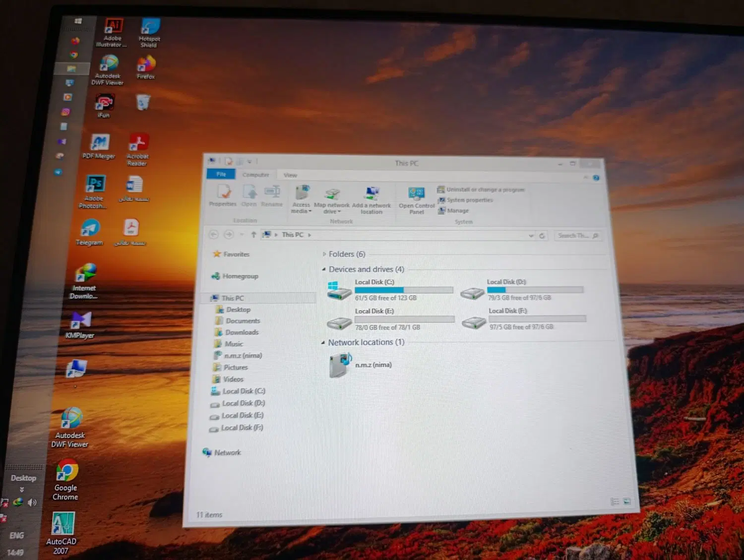Expand the Folders (6) group
This screenshot has height=560, width=744.
point(324,254)
